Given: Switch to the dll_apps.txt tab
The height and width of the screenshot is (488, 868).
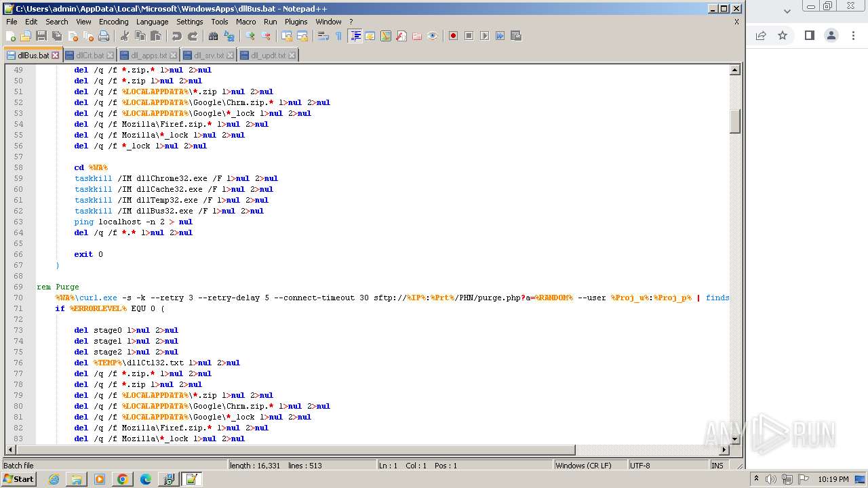Looking at the screenshot, I should point(149,56).
